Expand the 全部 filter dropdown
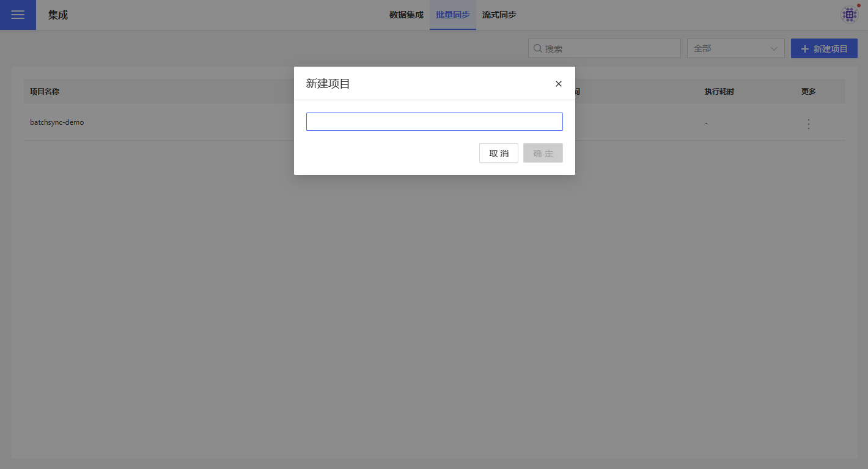Viewport: 868px width, 469px height. pyautogui.click(x=735, y=48)
